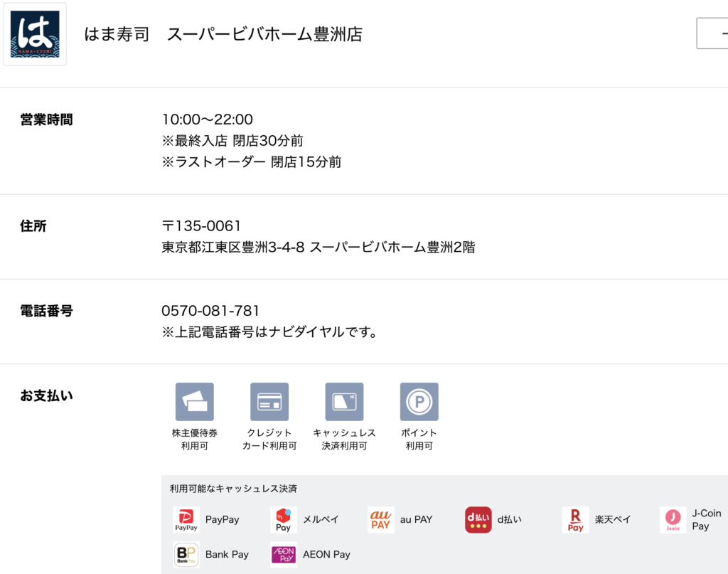Click the 電話番号 row label

[46, 311]
